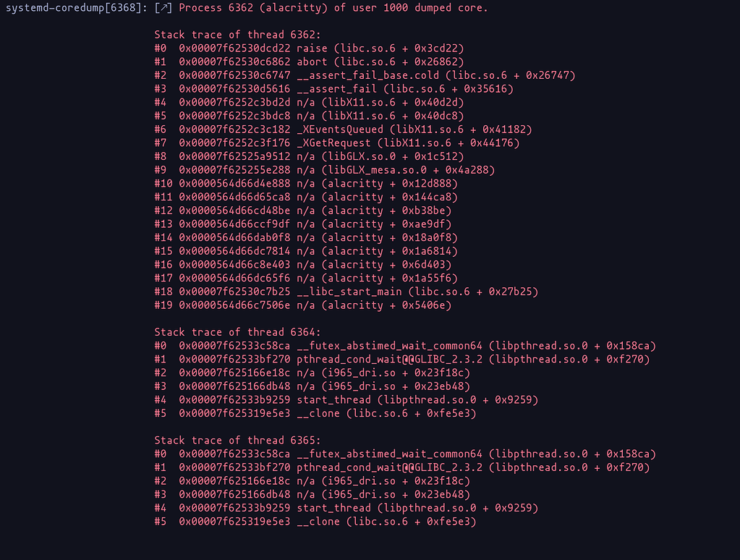Click pthread_cond_wait frame in thread 6365 trace

coord(389,467)
